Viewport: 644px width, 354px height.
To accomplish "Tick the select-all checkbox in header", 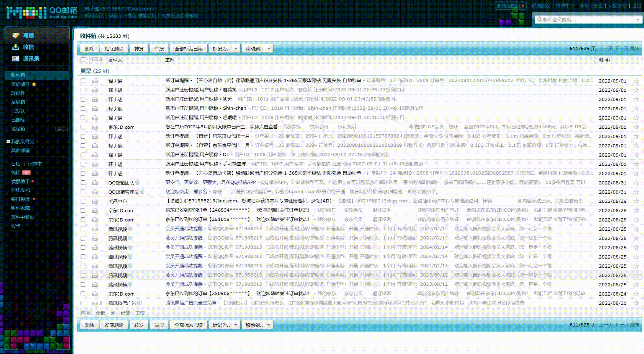I will (83, 60).
